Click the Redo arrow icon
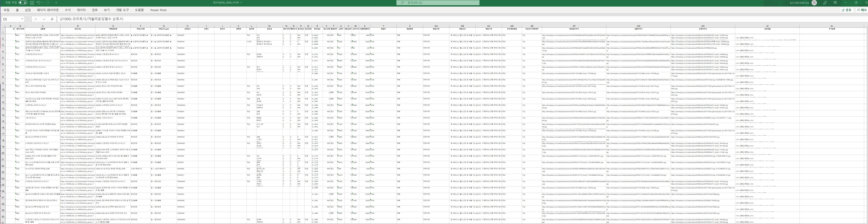 (48, 3)
